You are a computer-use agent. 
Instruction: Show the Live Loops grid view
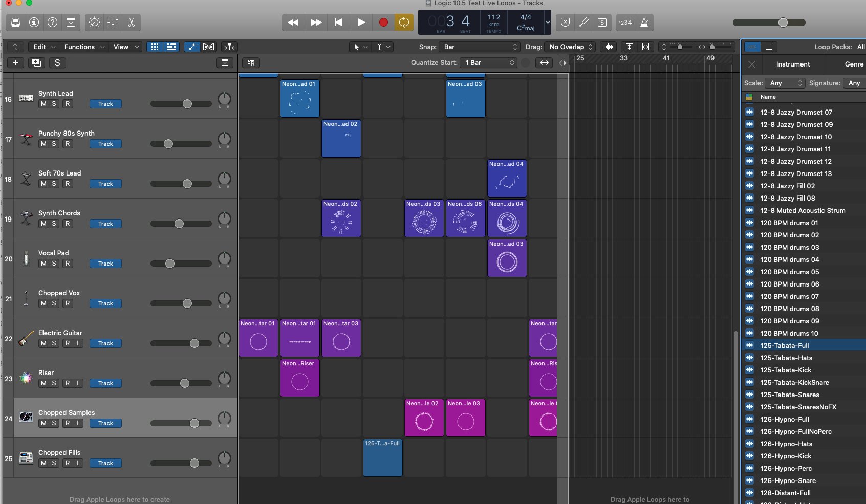155,47
